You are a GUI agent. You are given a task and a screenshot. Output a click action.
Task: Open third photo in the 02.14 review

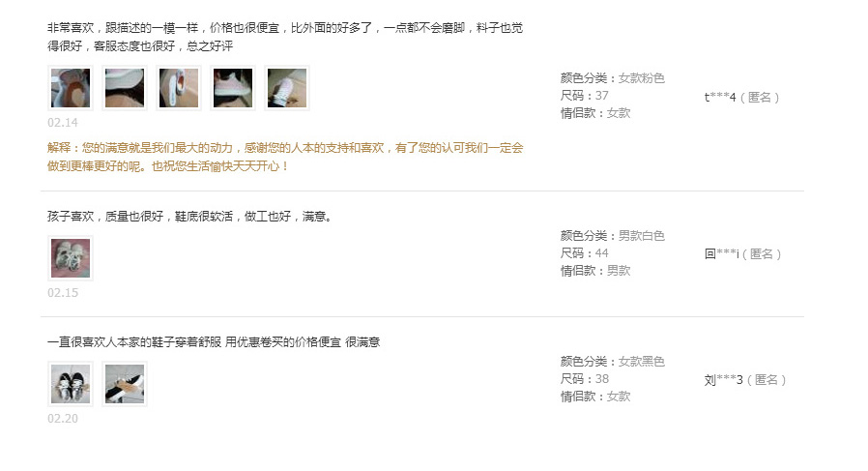click(179, 88)
